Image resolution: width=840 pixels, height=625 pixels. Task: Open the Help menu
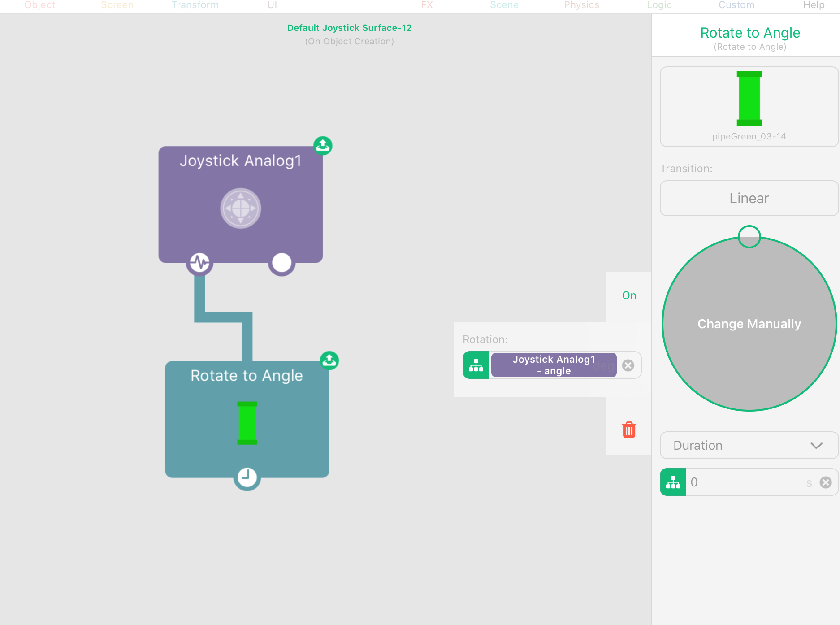[814, 5]
